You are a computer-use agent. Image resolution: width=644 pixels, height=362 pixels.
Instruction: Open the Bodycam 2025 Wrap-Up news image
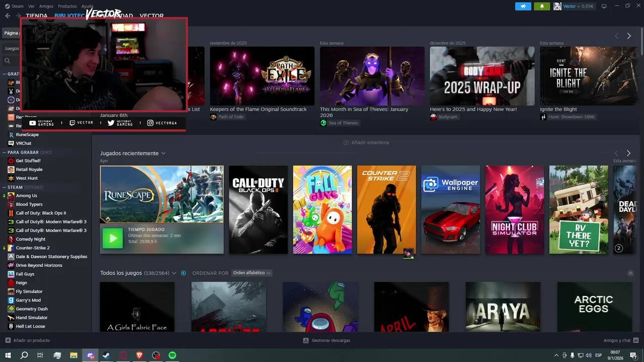tap(482, 76)
